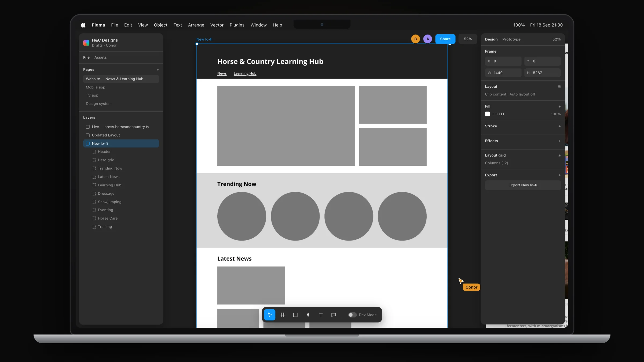The height and width of the screenshot is (362, 644).
Task: Select the Showjumping layer
Action: coord(121,202)
